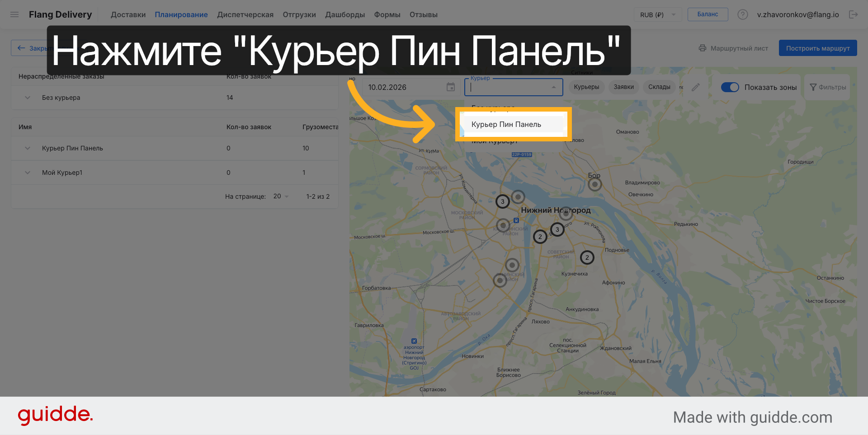
Task: Click the Маршрутный лист printer icon
Action: pyautogui.click(x=702, y=48)
